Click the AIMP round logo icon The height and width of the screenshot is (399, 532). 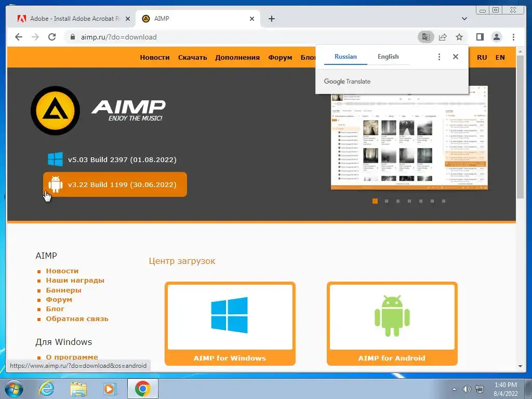pos(55,111)
